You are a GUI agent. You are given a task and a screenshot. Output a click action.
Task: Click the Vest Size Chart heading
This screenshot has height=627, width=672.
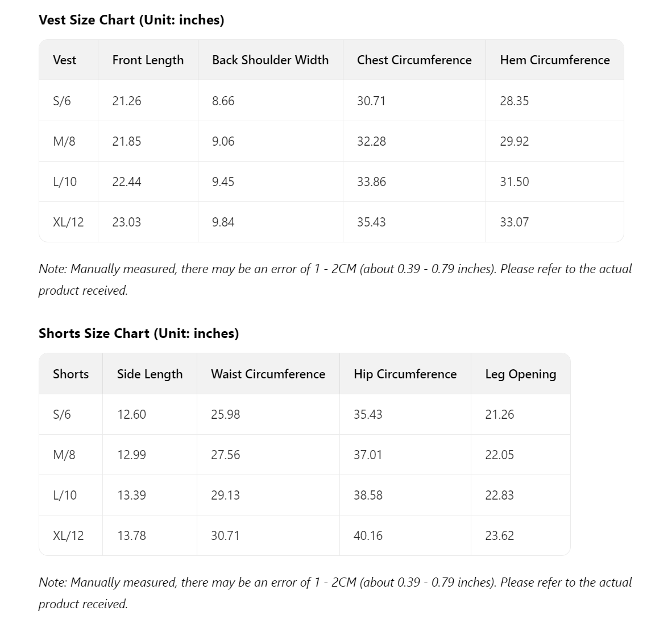tap(131, 20)
